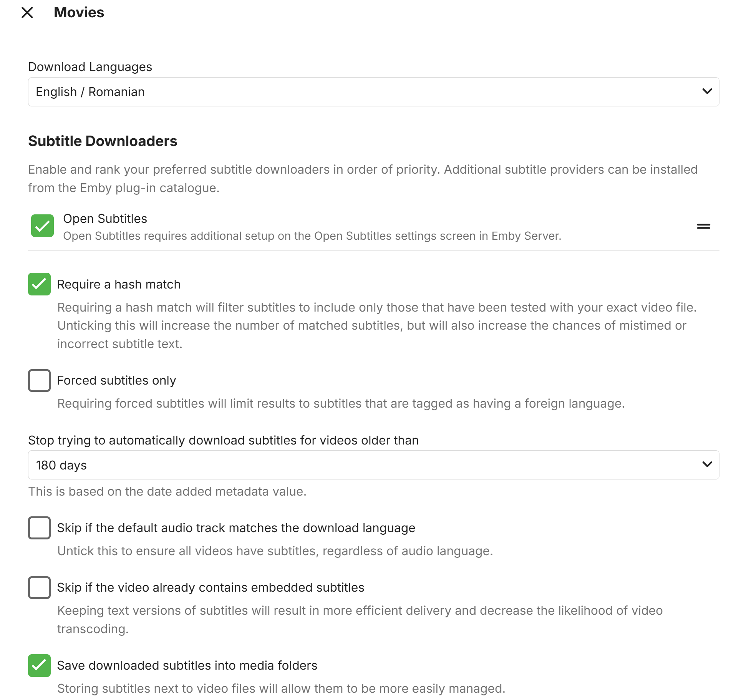The width and height of the screenshot is (731, 700).
Task: Close the Movies settings with the X icon
Action: [x=27, y=13]
